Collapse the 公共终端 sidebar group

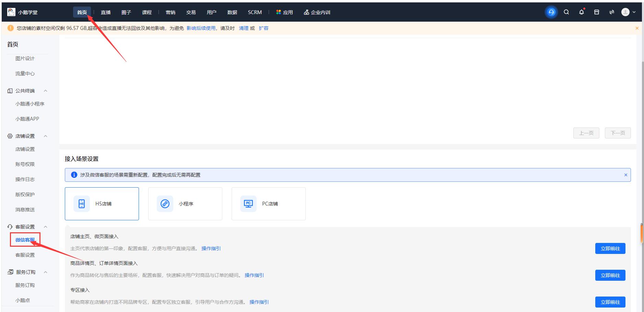pyautogui.click(x=45, y=91)
